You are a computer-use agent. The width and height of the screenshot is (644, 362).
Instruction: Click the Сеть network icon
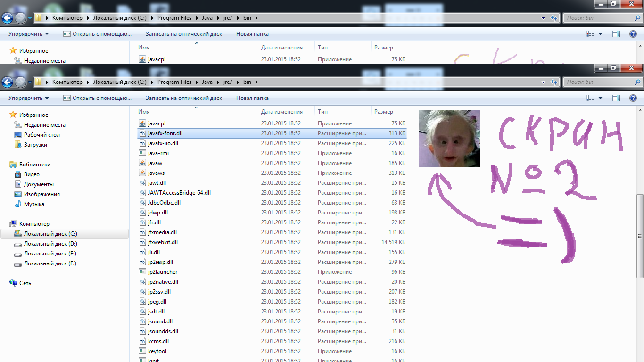click(x=13, y=283)
